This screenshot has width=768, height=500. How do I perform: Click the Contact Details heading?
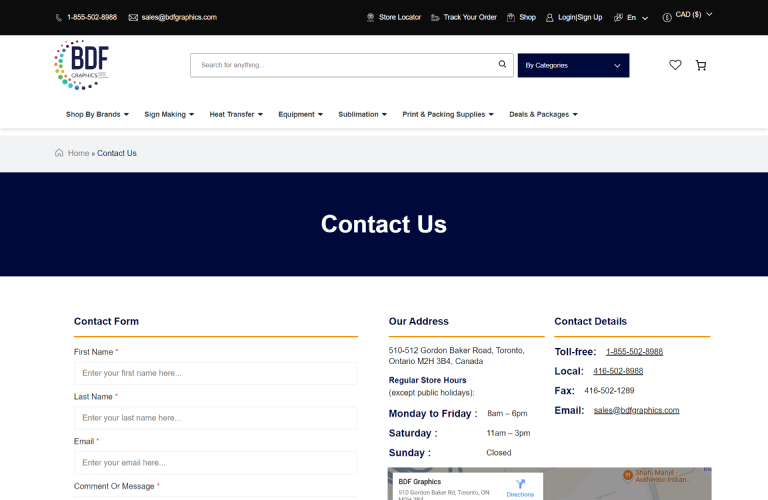[590, 322]
